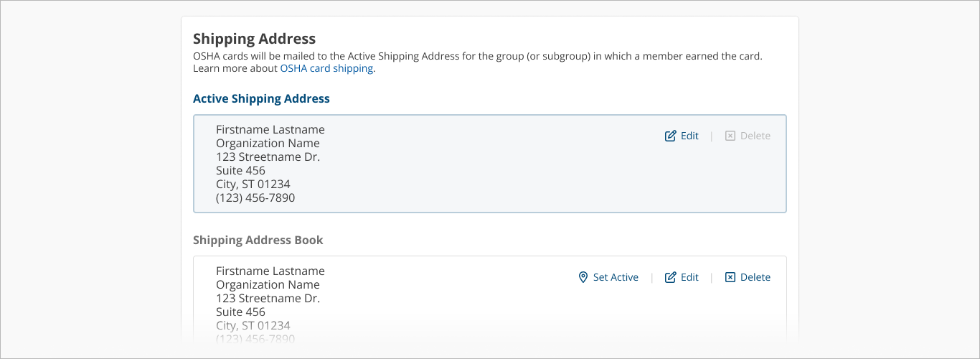
Task: Click Organization Name in the active address card
Action: [268, 143]
